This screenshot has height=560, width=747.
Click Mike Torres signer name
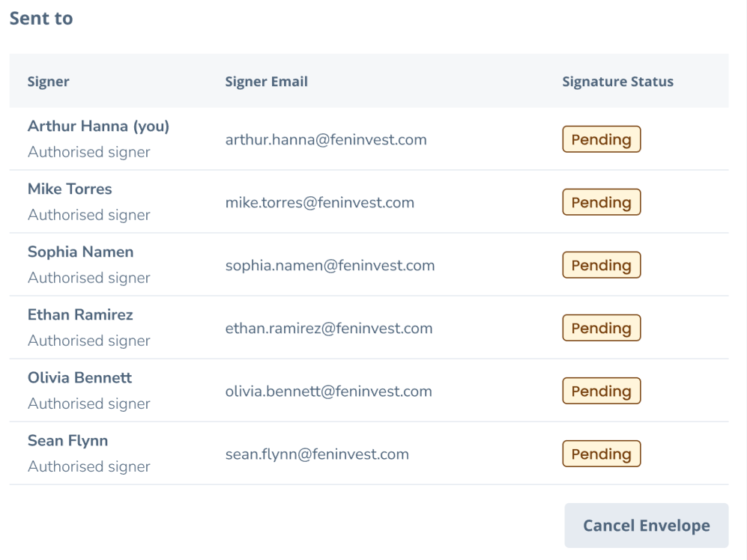pyautogui.click(x=70, y=189)
